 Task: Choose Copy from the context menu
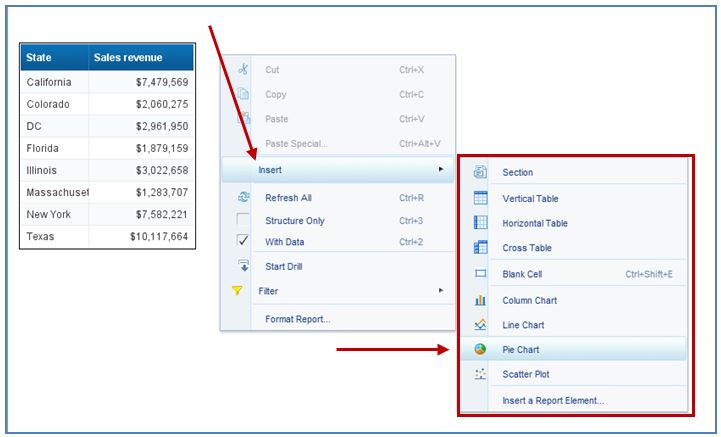[338, 94]
